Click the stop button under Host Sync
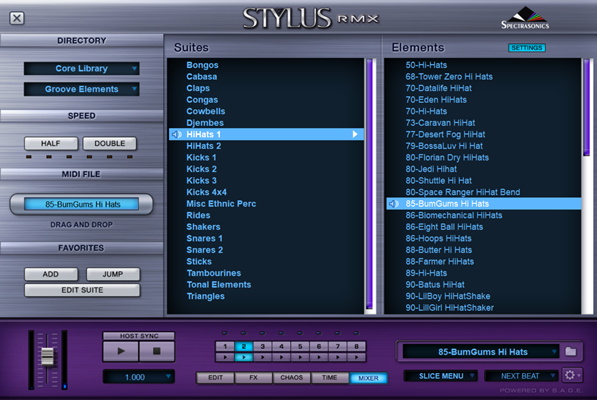Screen dimensions: 597x400 [x=156, y=351]
